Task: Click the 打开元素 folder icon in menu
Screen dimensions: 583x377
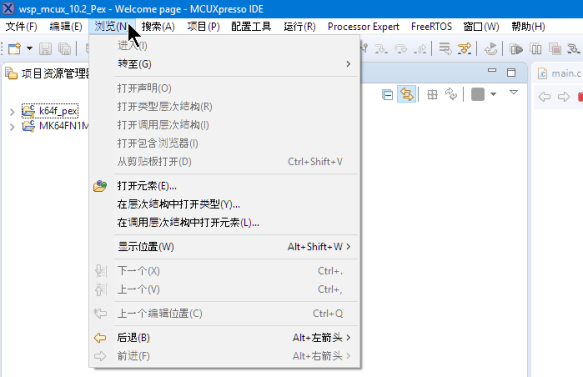Action: pos(100,186)
